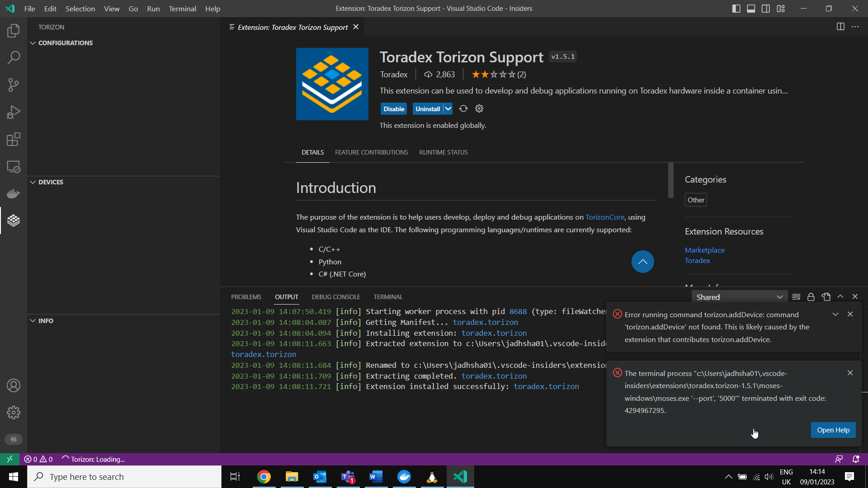Open the Accounts menu

tap(14, 385)
